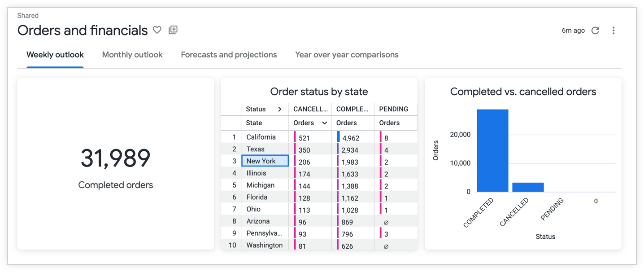Go to Year over year comparisons tab

point(347,55)
